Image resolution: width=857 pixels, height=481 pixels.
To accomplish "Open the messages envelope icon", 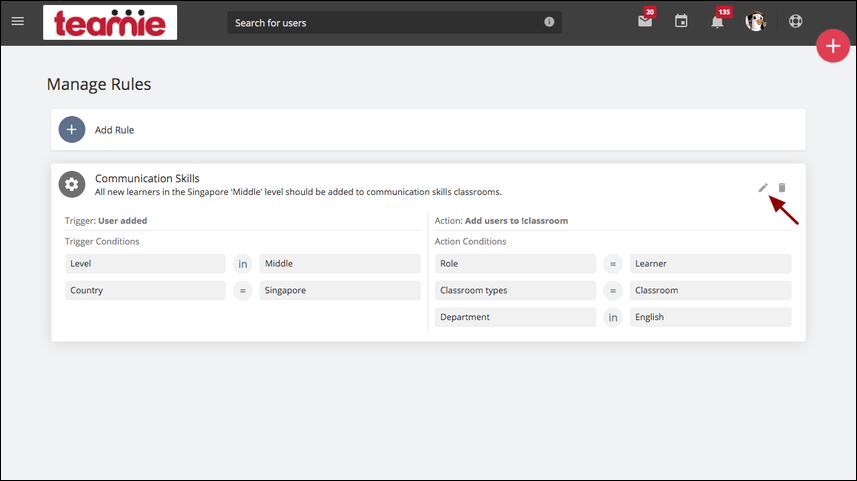I will tap(645, 21).
